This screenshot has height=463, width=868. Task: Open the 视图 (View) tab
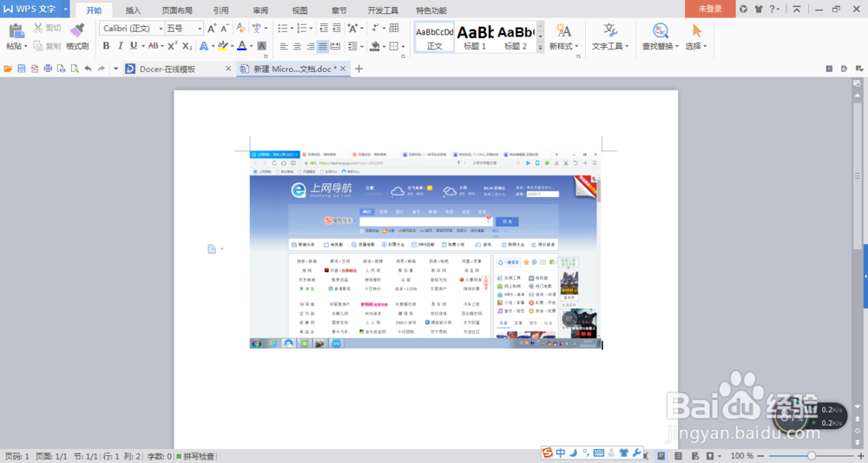[300, 10]
